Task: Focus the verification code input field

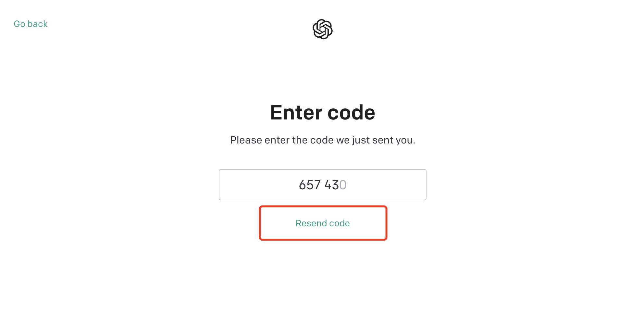Action: pos(322,185)
